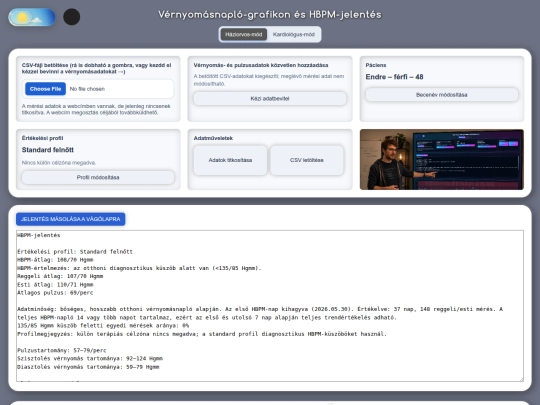Click the report textarea resize handle
Screen dimensions: 540x405
(521, 379)
